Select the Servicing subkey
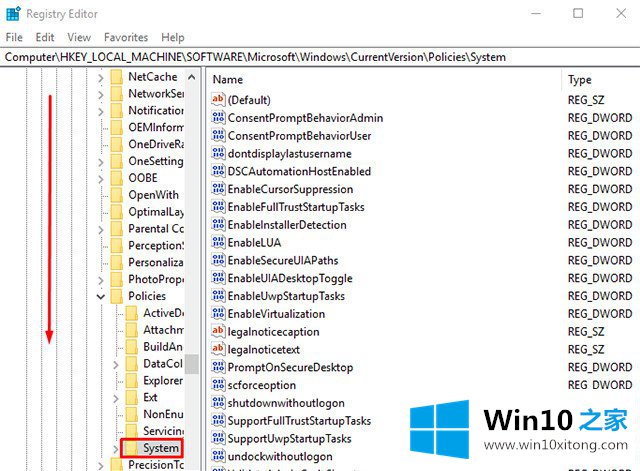 coord(163,431)
